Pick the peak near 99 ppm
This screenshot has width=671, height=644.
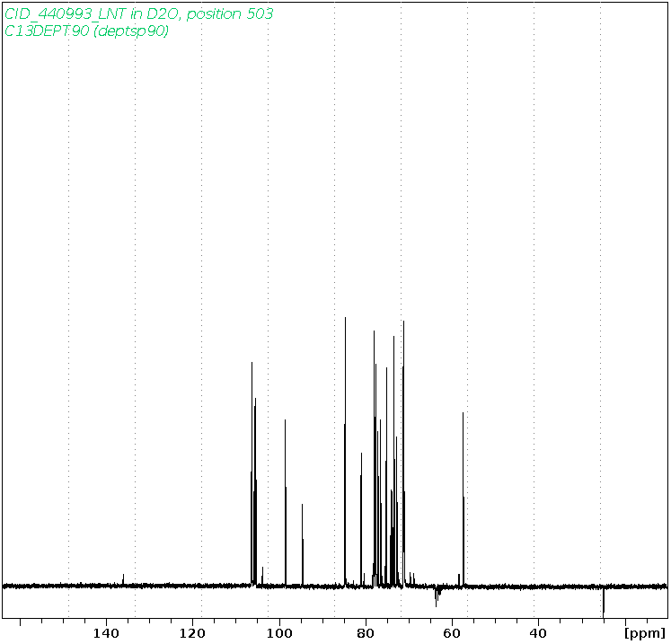[286, 502]
